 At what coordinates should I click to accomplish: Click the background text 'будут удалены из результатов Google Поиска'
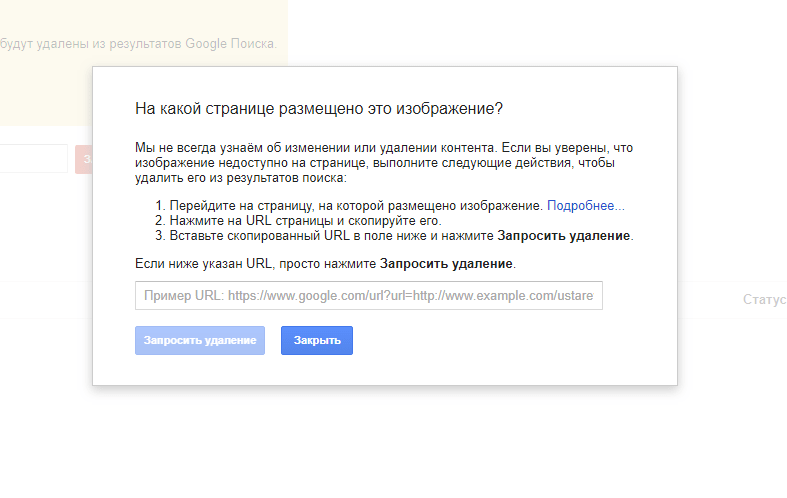138,44
